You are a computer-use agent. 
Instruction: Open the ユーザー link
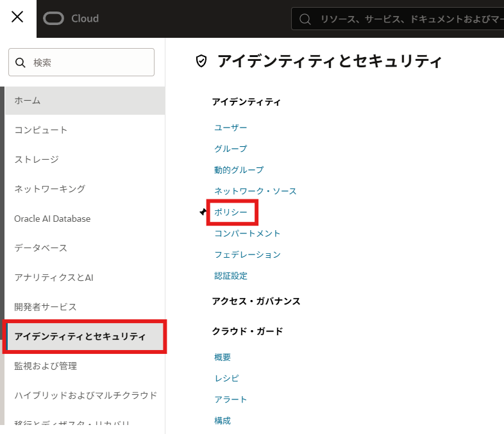pyautogui.click(x=230, y=128)
